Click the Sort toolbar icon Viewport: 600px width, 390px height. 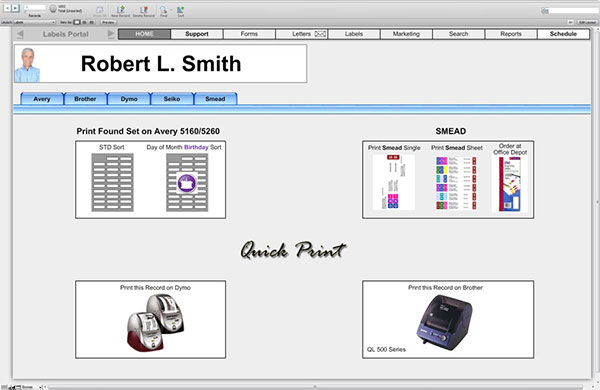(x=180, y=11)
